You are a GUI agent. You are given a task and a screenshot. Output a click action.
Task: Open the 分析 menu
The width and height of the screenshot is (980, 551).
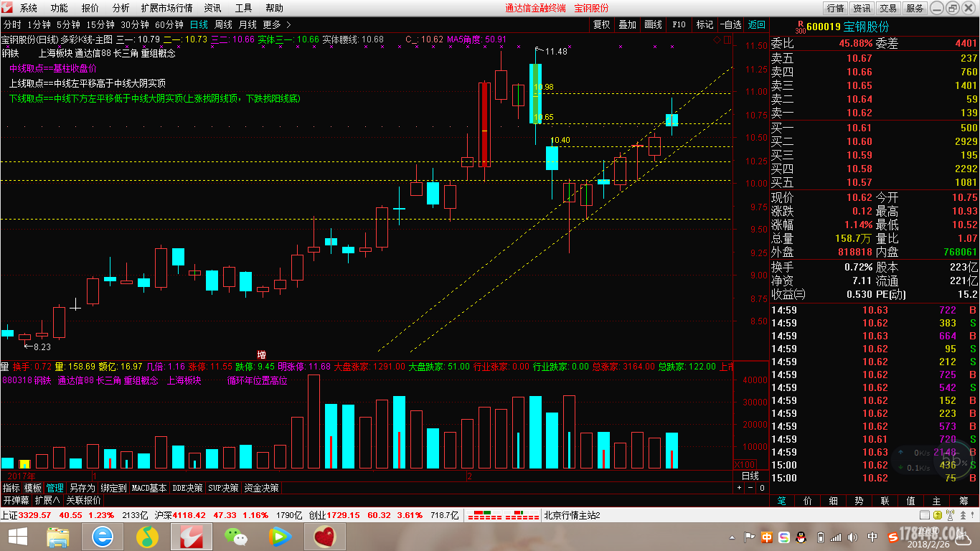pyautogui.click(x=121, y=8)
